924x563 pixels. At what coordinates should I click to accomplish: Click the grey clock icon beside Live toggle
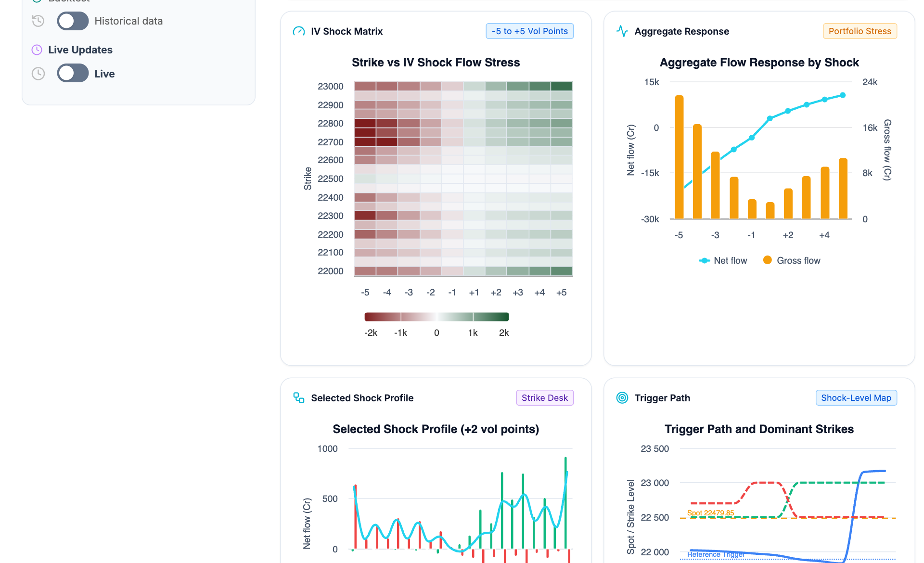click(x=38, y=74)
